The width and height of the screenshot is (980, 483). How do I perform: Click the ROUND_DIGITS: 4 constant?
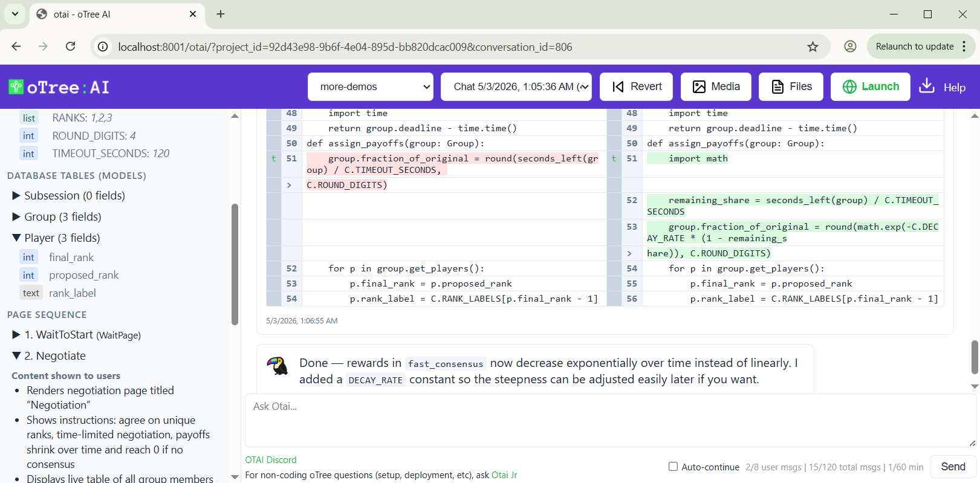[94, 136]
